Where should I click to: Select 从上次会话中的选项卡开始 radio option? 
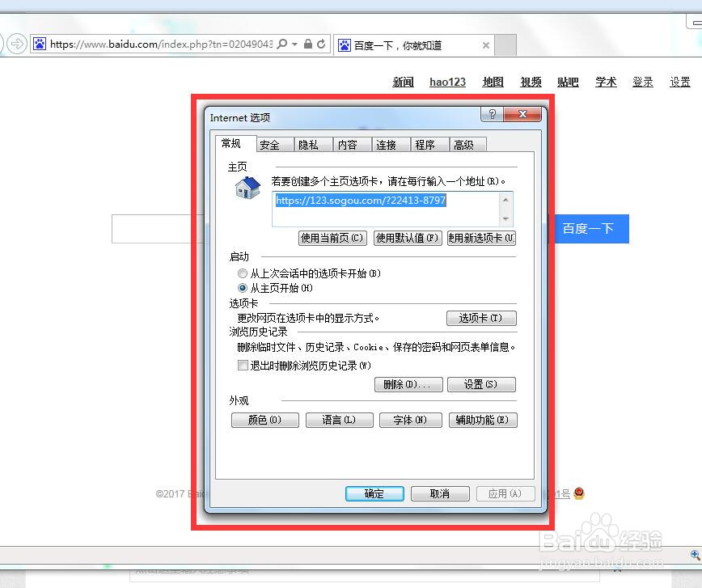[x=243, y=273]
